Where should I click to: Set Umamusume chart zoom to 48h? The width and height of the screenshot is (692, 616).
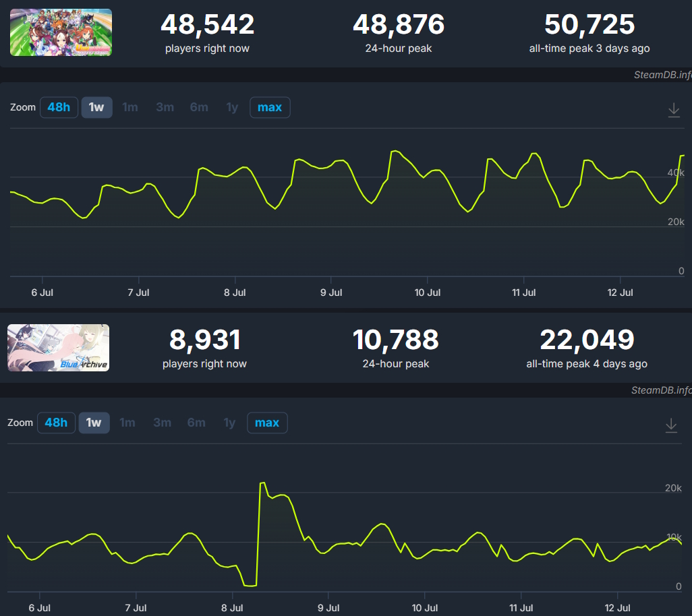(59, 107)
